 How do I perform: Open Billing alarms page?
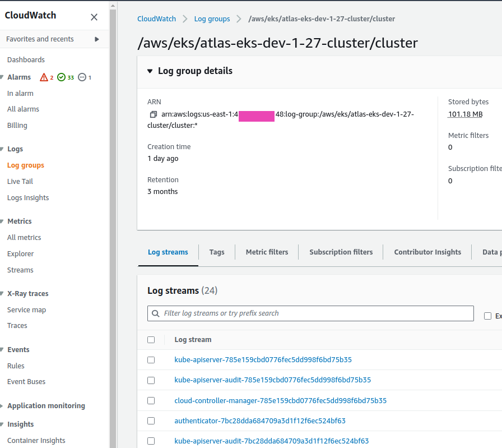[x=17, y=126]
